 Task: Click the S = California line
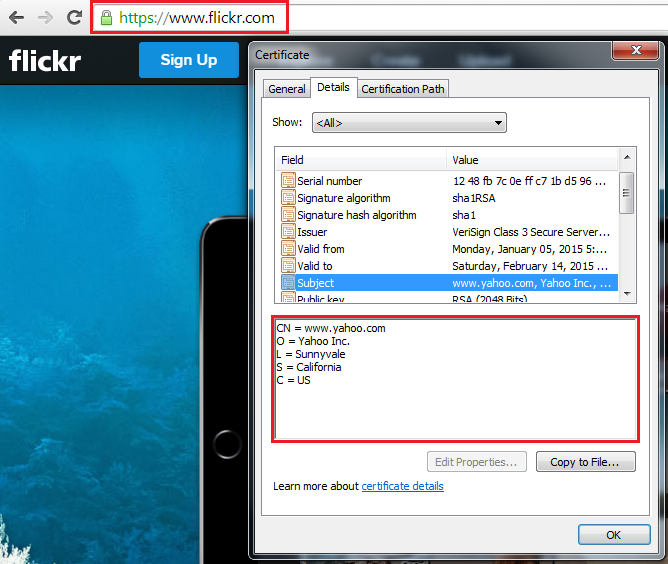(309, 367)
